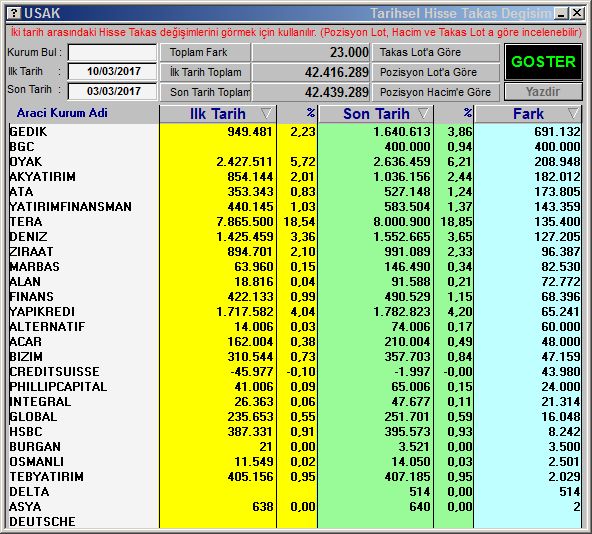Close the USAK window
Screen dimensions: 592x534
point(577,14)
